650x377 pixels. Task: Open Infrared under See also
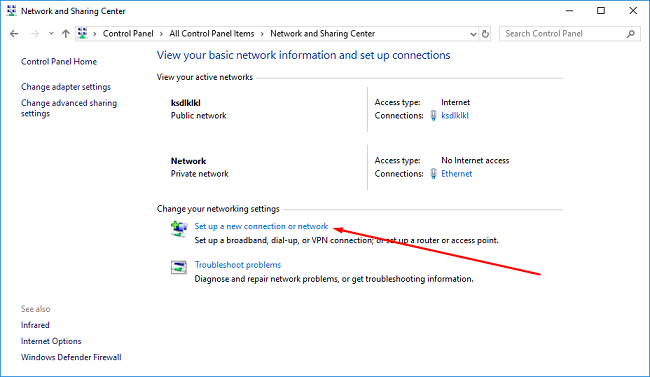35,325
